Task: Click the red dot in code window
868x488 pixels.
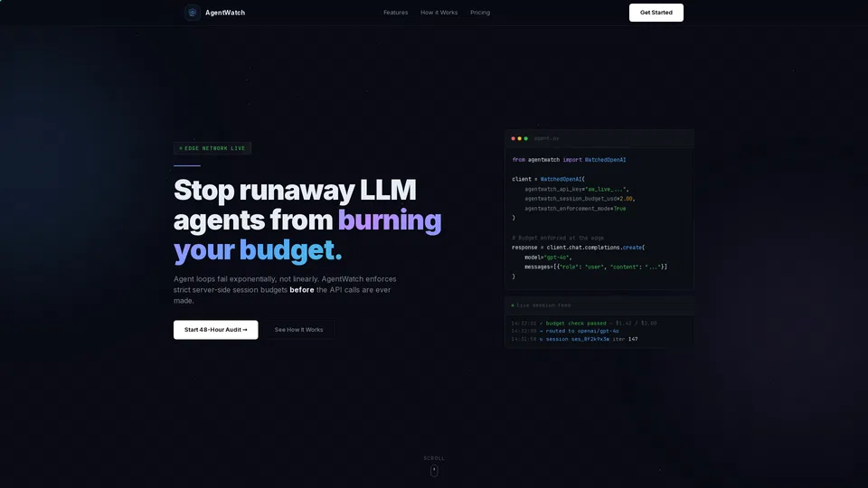Action: pos(514,138)
